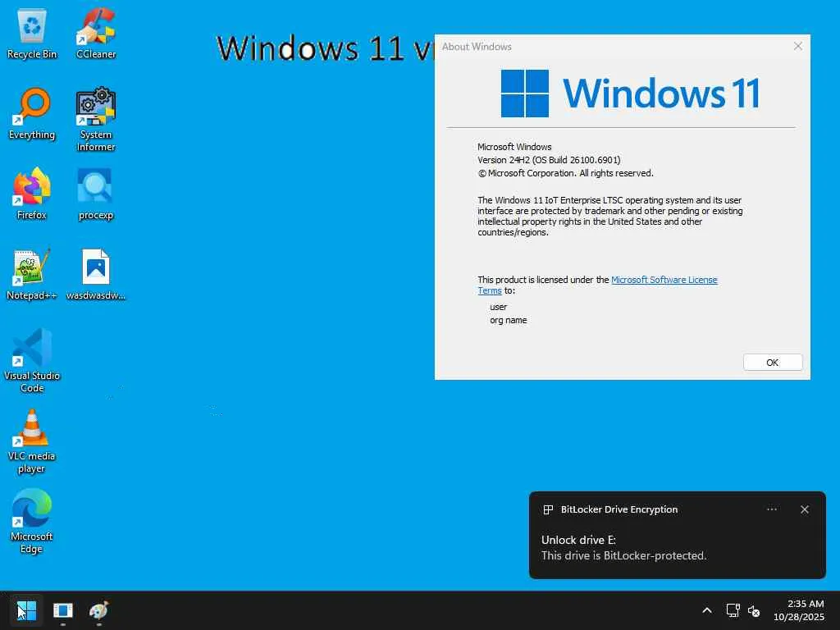This screenshot has width=840, height=630.
Task: Open the Windows Start menu
Action: pos(26,610)
